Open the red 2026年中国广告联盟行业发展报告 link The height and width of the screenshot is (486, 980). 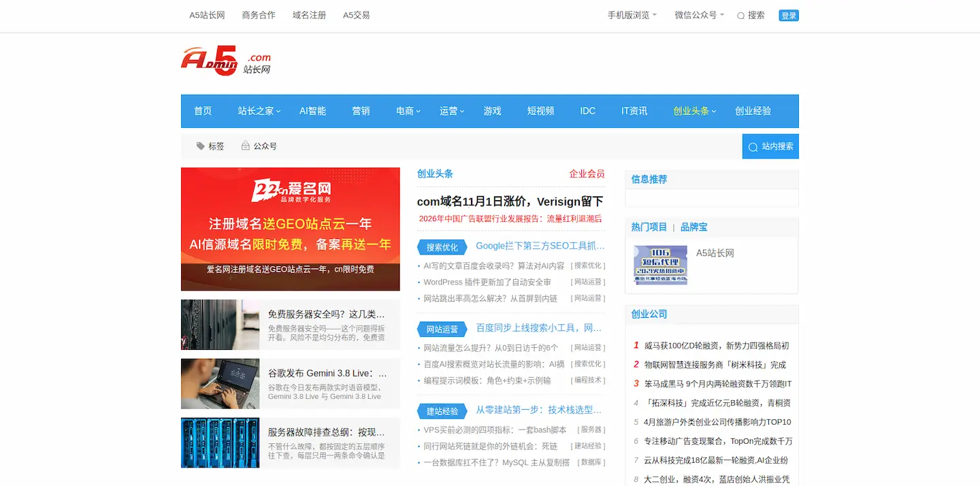pos(510,218)
